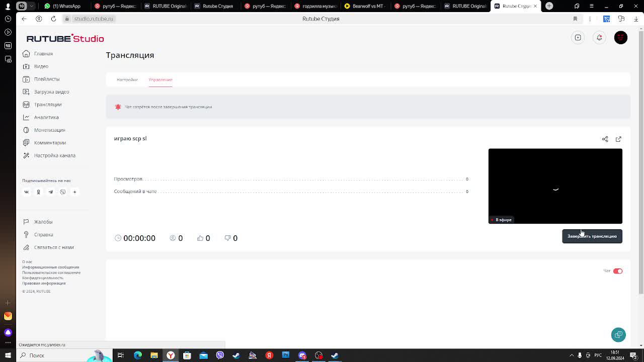
Task: Click the studio.rutube.ru address field
Action: (x=94, y=19)
